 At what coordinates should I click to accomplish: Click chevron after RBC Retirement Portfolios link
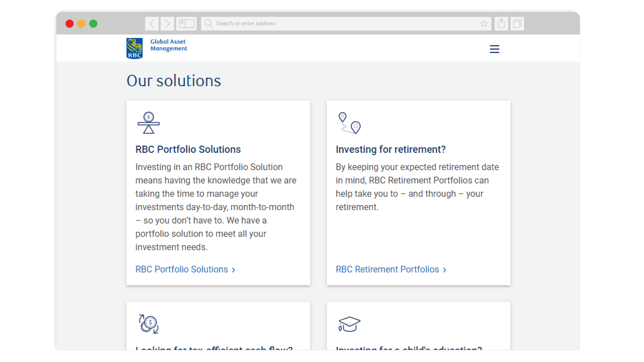444,270
